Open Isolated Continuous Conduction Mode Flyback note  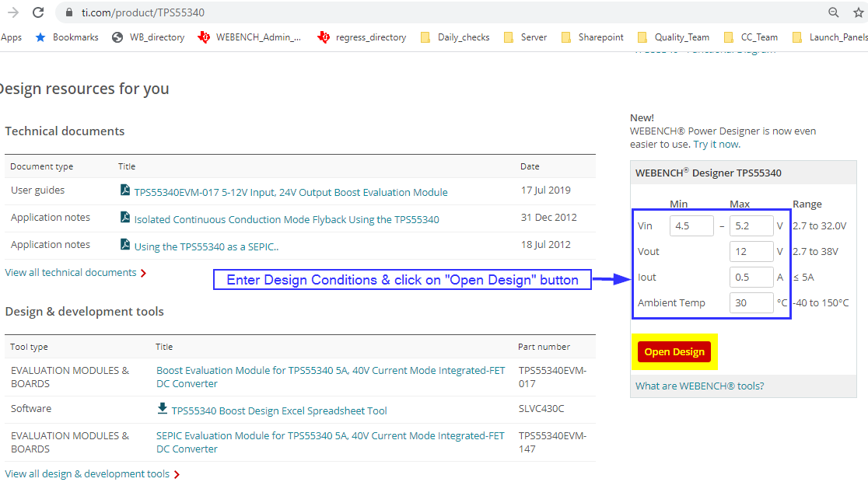[x=286, y=219]
